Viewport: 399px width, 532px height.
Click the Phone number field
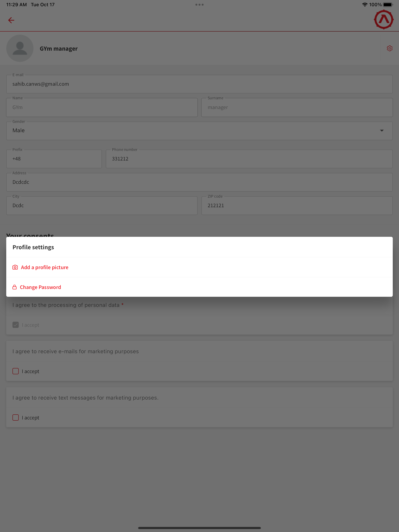coord(249,159)
